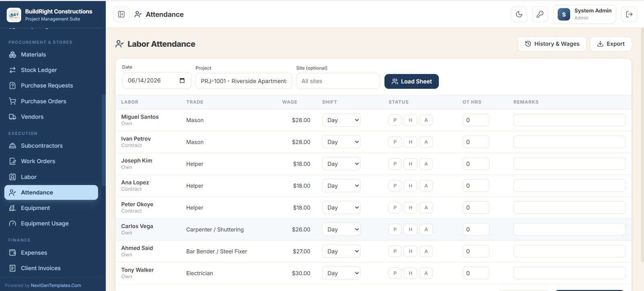The height and width of the screenshot is (291, 644).
Task: Mark Ana Lopez as Present (P)
Action: click(x=395, y=186)
